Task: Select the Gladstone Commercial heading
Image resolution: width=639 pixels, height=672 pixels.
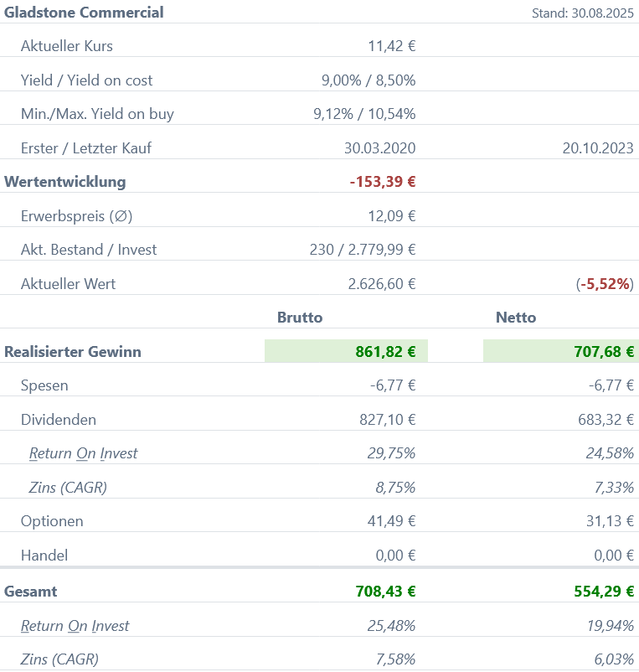Action: [x=84, y=13]
